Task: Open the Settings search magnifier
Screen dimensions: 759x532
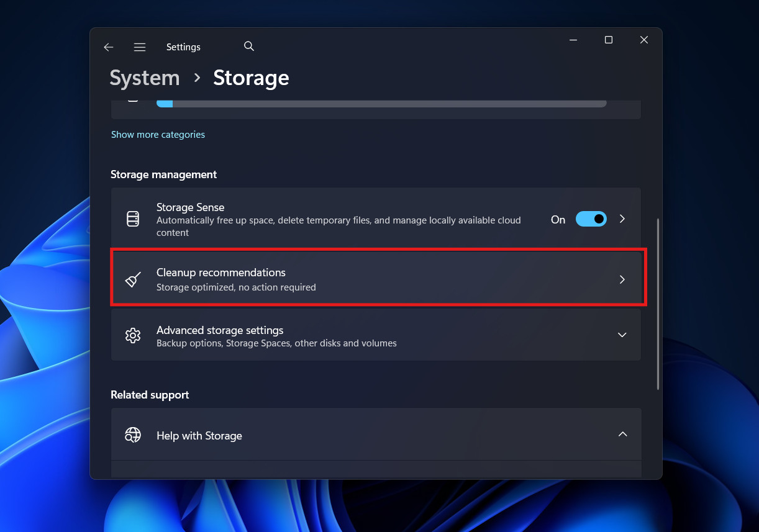Action: pos(248,46)
